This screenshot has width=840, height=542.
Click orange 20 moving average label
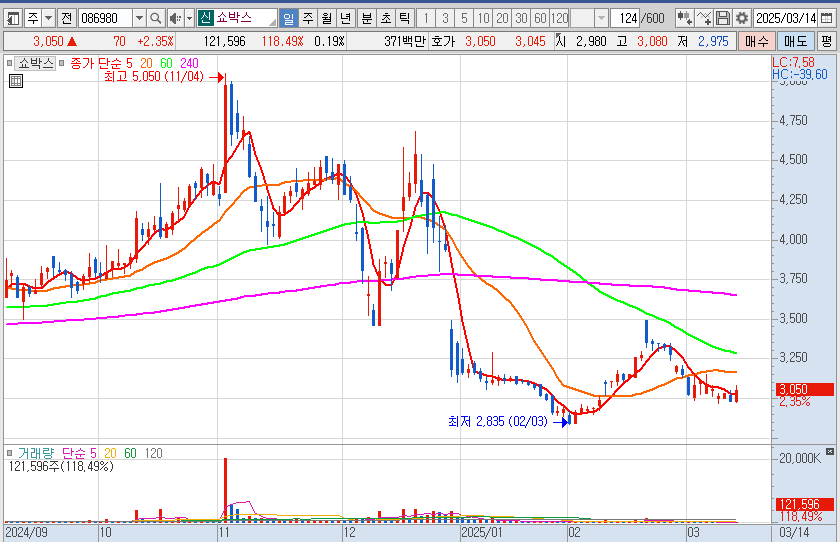point(146,63)
